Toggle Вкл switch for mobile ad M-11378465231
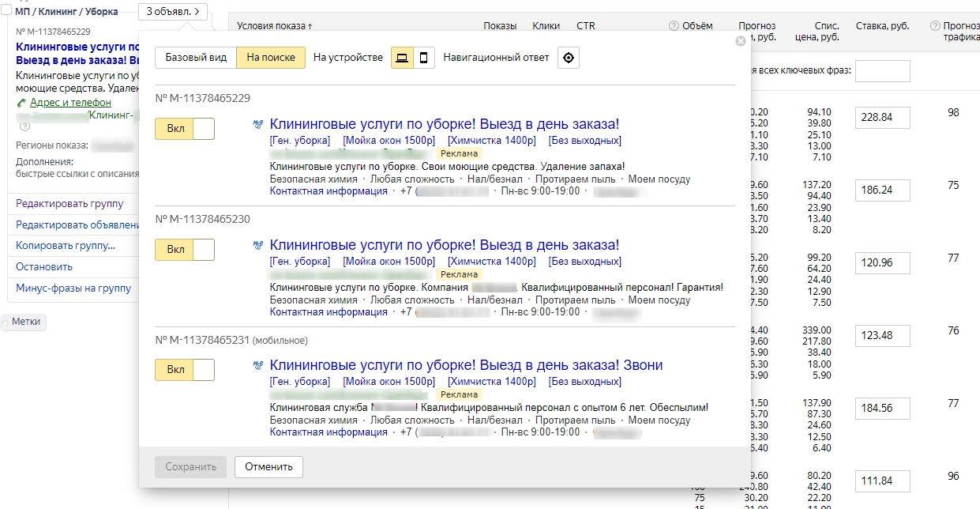 [185, 370]
